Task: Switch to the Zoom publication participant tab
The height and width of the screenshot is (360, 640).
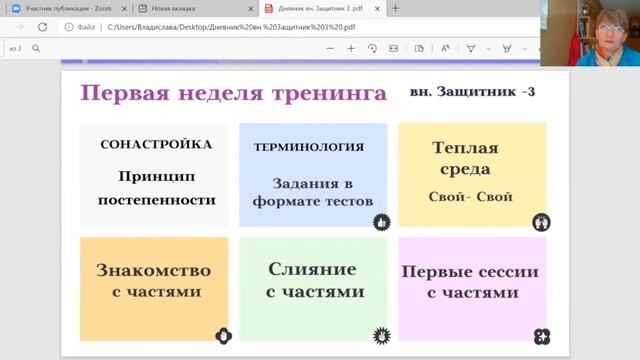Action: coord(69,9)
